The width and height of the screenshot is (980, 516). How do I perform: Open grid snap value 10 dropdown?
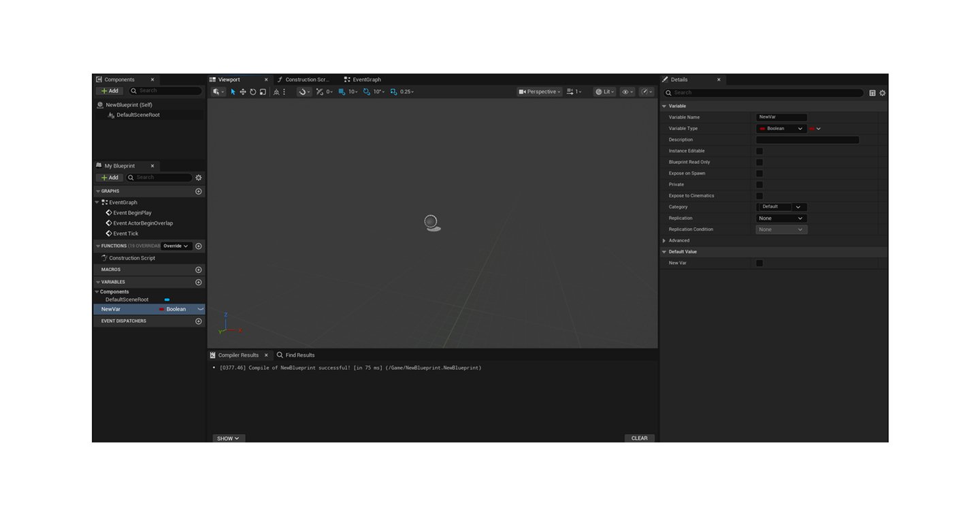[x=353, y=92]
